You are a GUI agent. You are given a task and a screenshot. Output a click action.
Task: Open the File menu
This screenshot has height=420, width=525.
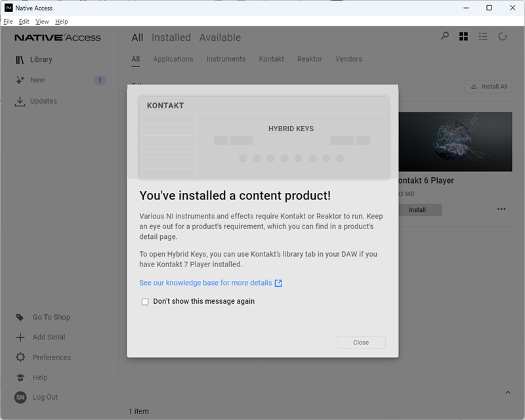pyautogui.click(x=8, y=22)
